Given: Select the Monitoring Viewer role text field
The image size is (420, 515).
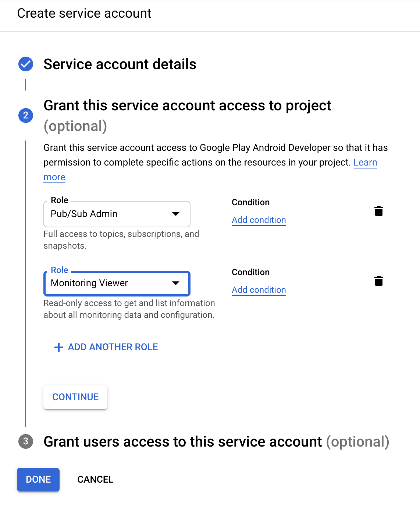Looking at the screenshot, I should 117,283.
